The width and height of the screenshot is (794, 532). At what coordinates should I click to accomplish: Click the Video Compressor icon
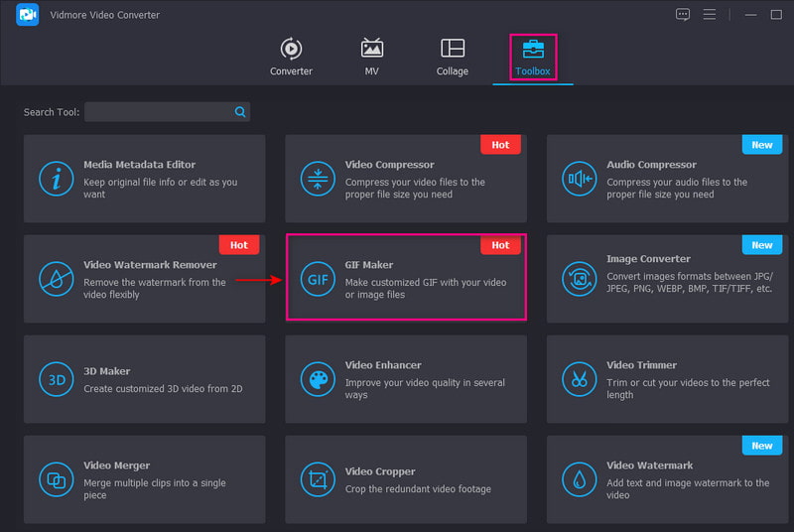coord(318,179)
